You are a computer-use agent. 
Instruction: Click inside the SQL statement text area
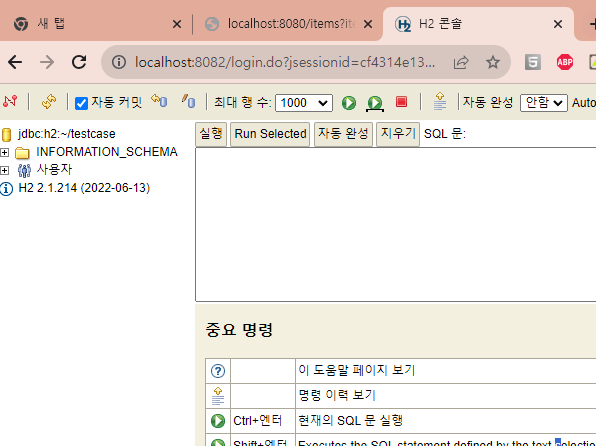[396, 225]
